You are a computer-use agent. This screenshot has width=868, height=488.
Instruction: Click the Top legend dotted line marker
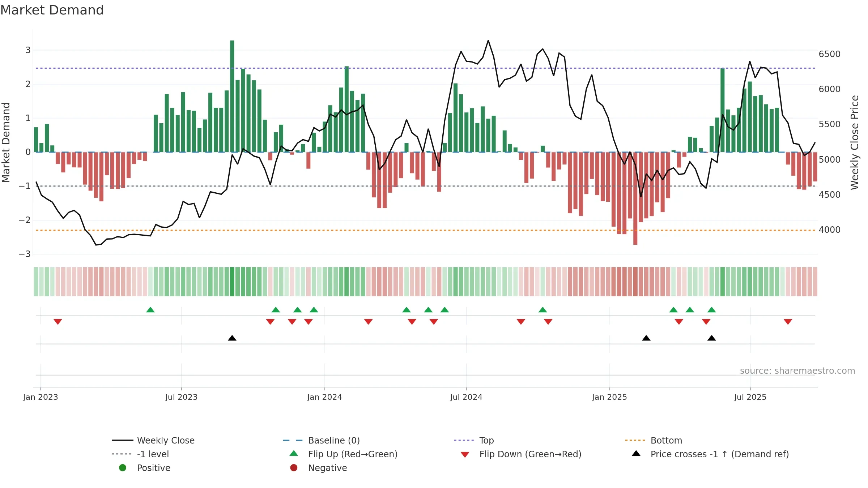(464, 440)
